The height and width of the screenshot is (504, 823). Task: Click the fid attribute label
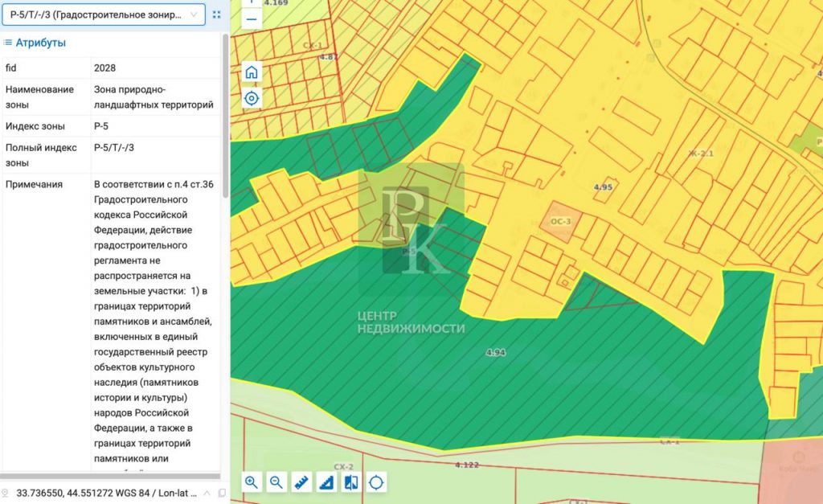[11, 68]
